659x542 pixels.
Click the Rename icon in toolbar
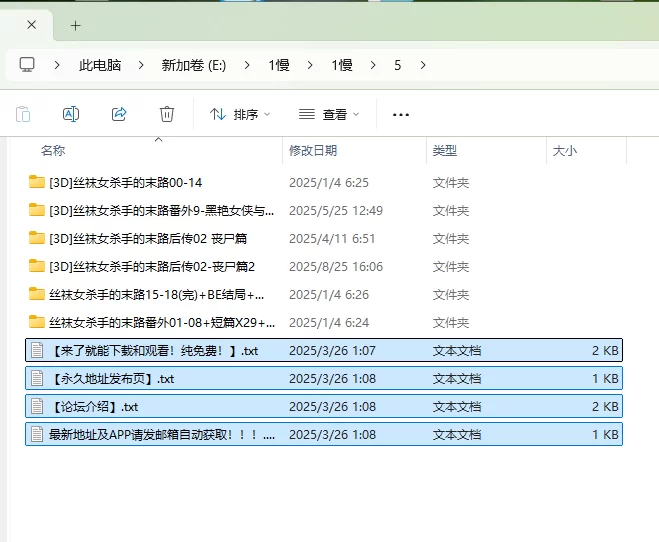[71, 114]
